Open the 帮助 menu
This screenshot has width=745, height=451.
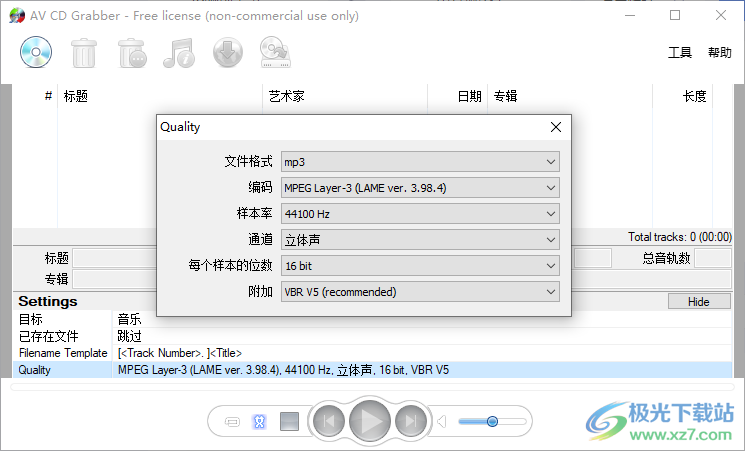(719, 52)
